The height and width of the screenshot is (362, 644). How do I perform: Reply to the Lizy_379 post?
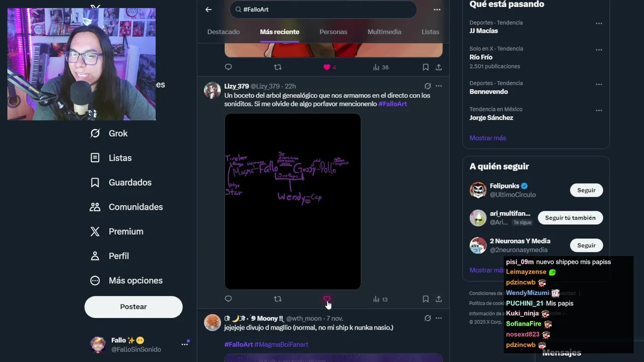coord(228,299)
